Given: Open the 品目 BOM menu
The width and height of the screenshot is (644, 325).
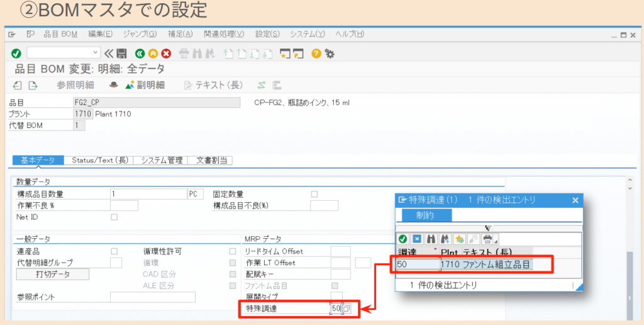Looking at the screenshot, I should point(61,34).
